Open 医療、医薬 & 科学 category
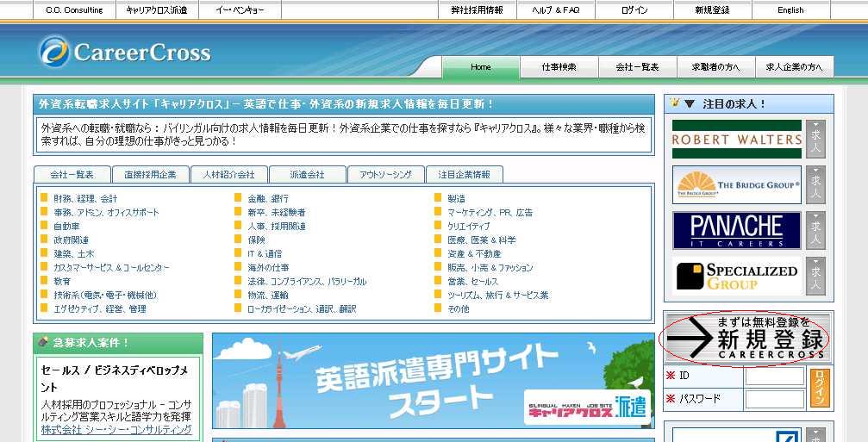The image size is (868, 442). [x=482, y=240]
